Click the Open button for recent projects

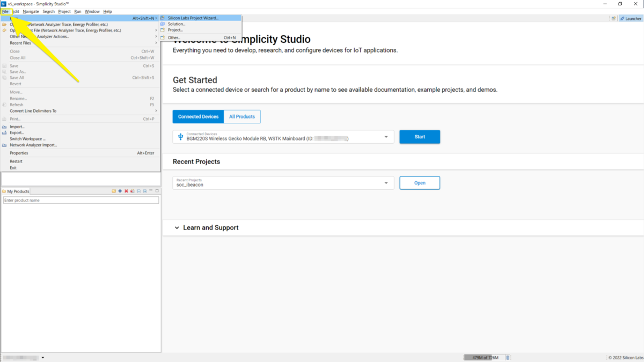[420, 183]
